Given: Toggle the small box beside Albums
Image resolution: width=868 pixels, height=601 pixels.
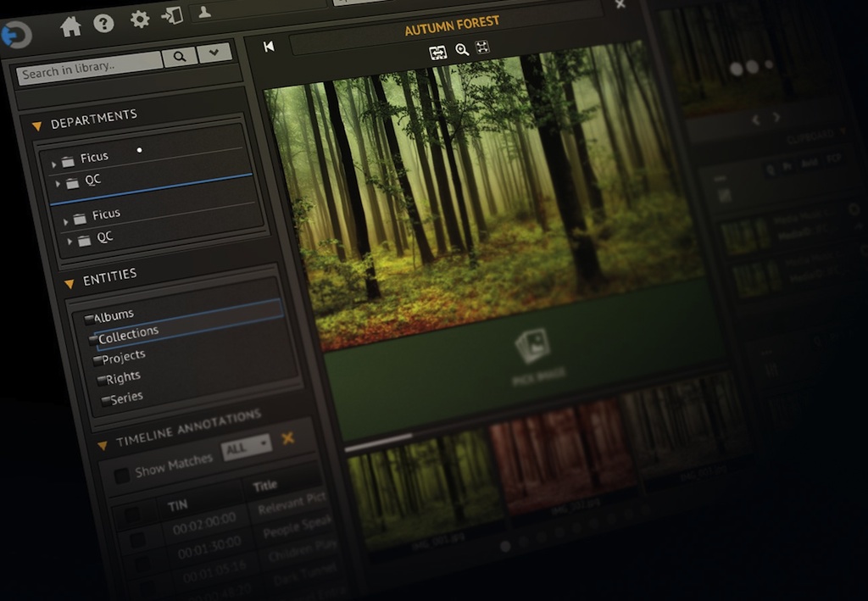Looking at the screenshot, I should pos(88,319).
